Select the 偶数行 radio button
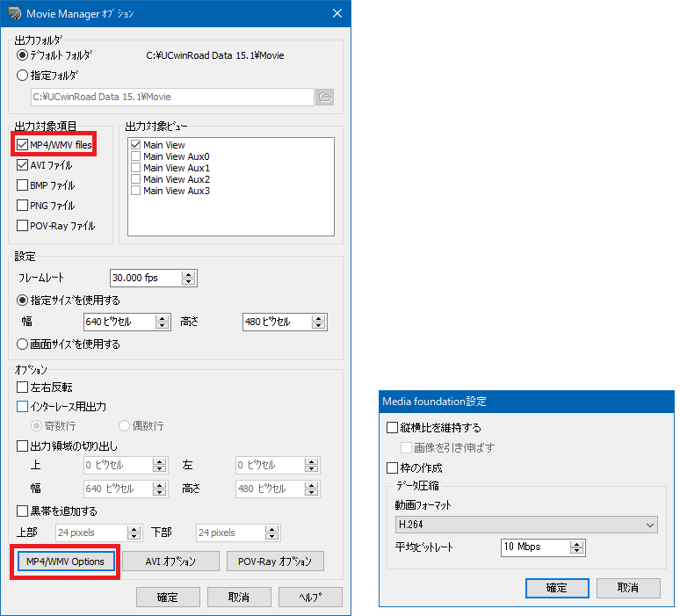Screen dimensions: 680x616 pyautogui.click(x=125, y=426)
